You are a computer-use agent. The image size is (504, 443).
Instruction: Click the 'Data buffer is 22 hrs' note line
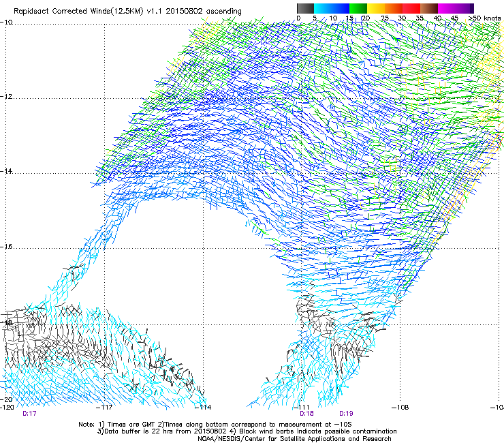tap(247, 431)
